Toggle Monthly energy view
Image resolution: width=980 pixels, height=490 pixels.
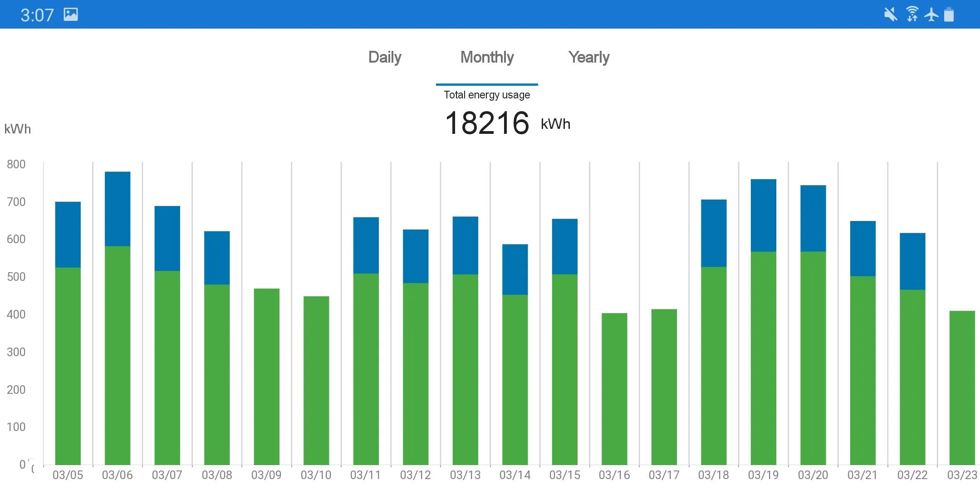click(x=487, y=57)
